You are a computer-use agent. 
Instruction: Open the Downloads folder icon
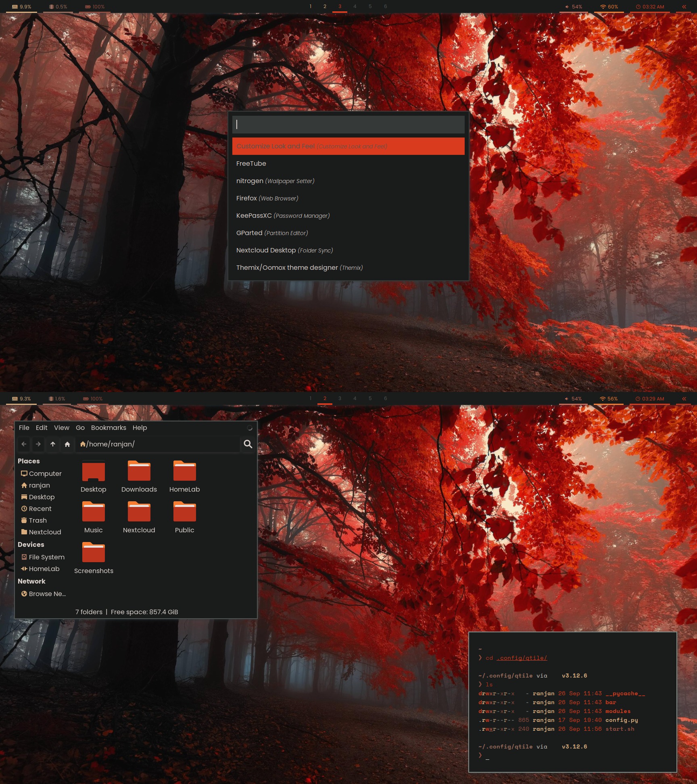coord(139,471)
